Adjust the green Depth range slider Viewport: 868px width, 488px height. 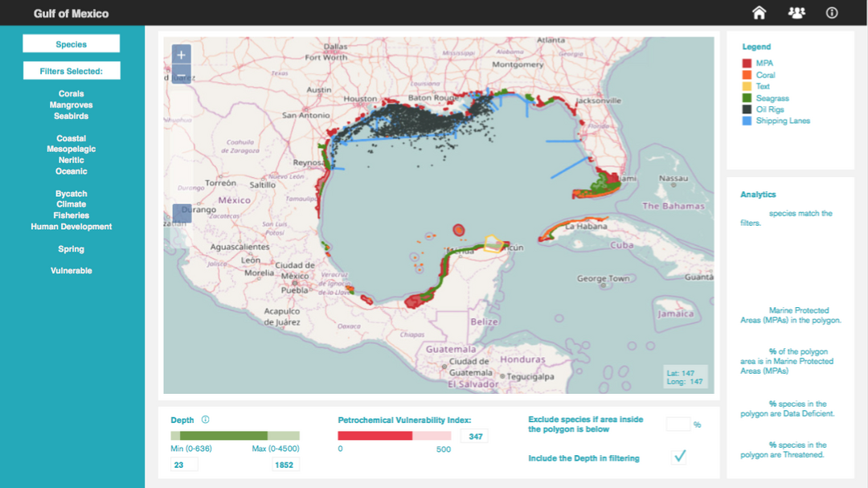point(223,435)
